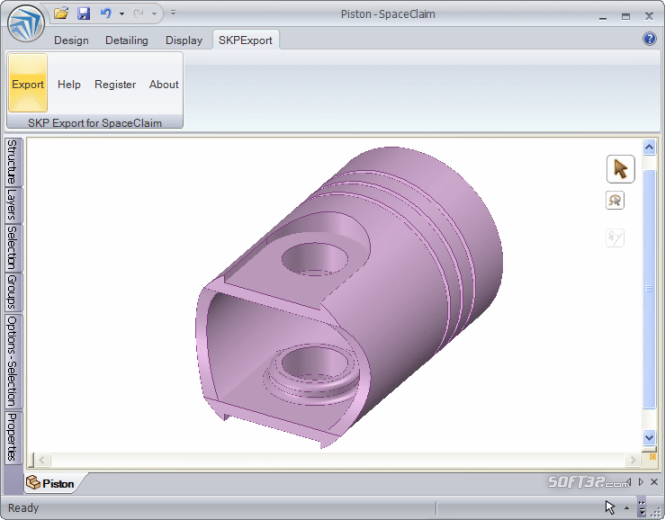Activate the Select arrow tool in viewport
Viewport: 665px width, 520px height.
pos(620,169)
